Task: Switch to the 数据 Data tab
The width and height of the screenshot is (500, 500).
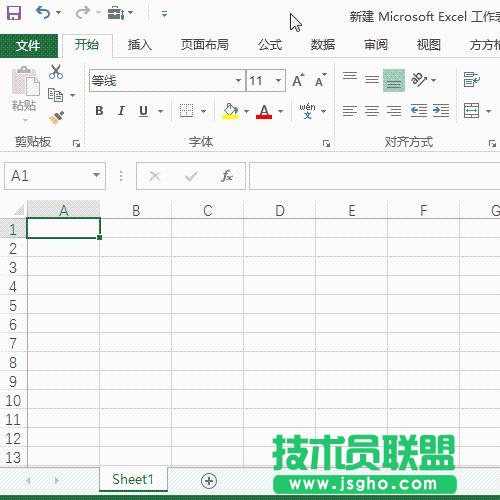Action: (x=323, y=45)
